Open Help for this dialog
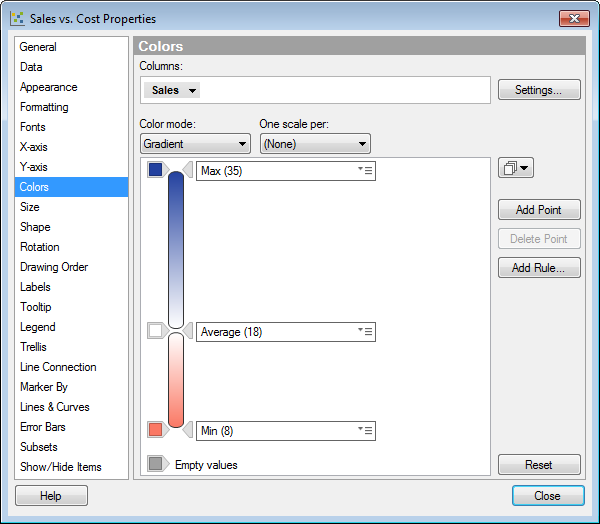 click(51, 496)
